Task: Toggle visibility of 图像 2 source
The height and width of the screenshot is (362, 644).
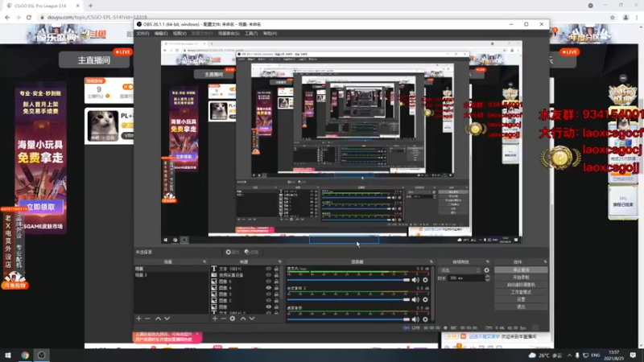Action: (x=269, y=300)
